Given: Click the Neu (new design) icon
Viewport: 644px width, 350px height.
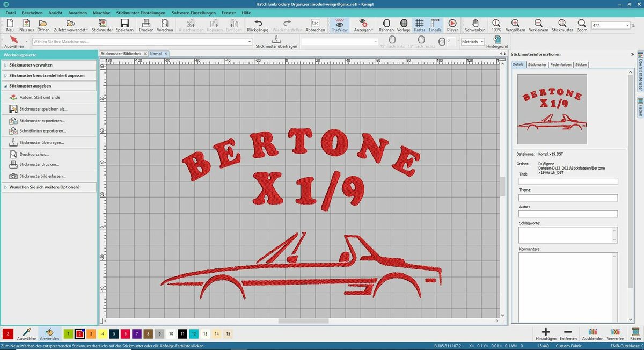Looking at the screenshot, I should pos(10,24).
